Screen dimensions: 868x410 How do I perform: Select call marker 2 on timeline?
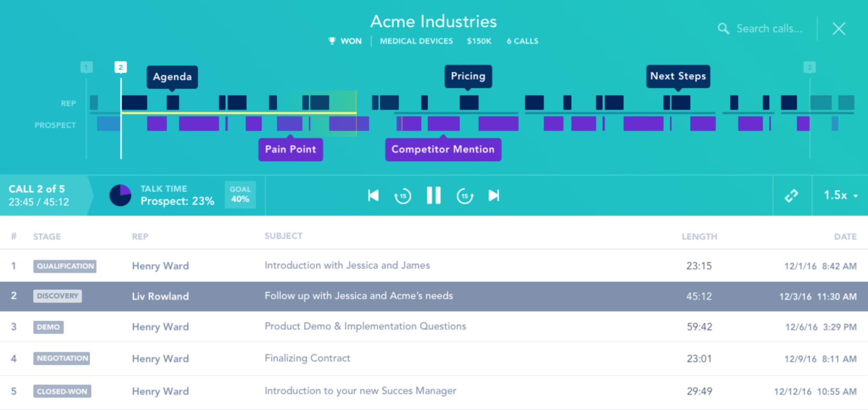pos(120,67)
